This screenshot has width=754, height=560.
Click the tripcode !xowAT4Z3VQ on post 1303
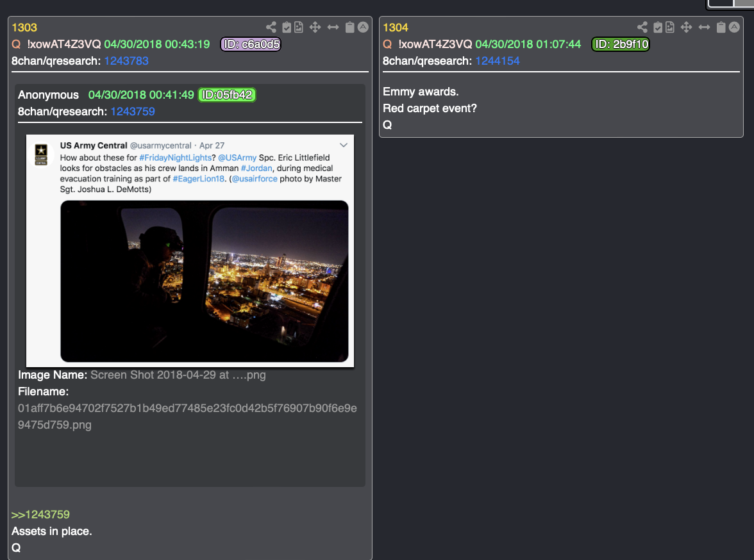pyautogui.click(x=64, y=44)
